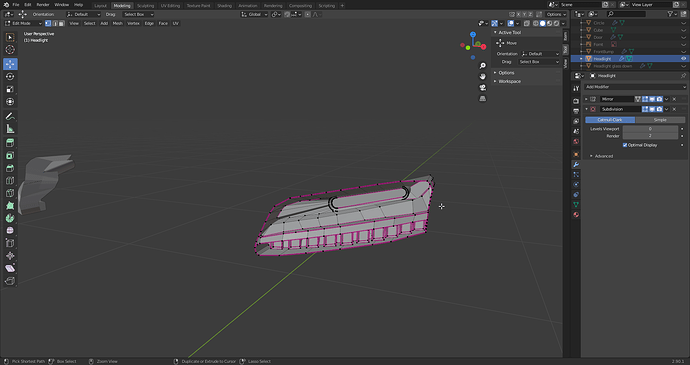Select the Spin tool
This screenshot has width=690, height=365.
pos(10,218)
